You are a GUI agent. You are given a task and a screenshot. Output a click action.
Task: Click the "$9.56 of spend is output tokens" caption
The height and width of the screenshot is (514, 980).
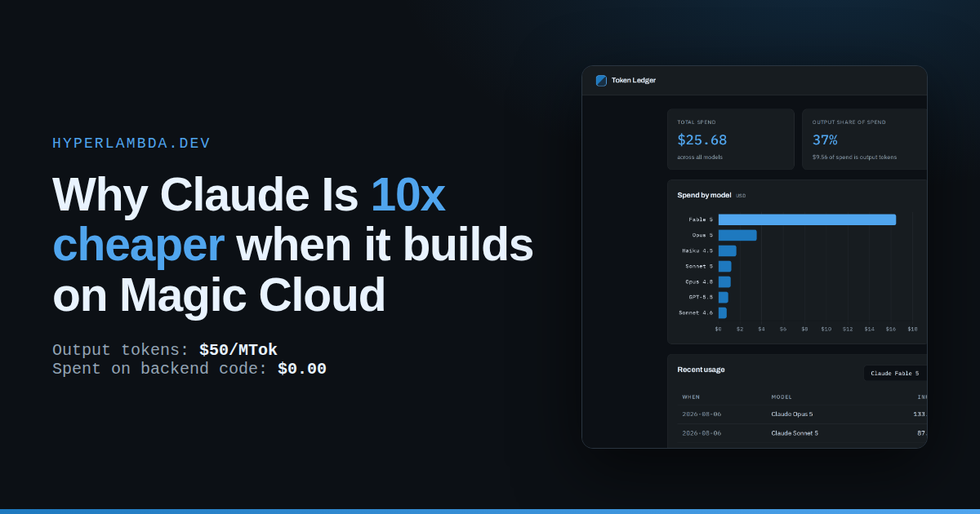(x=853, y=157)
